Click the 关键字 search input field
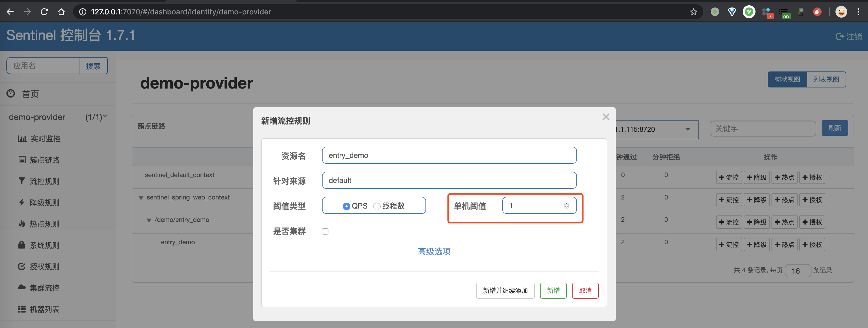Viewport: 868px width, 328px height. 762,128
